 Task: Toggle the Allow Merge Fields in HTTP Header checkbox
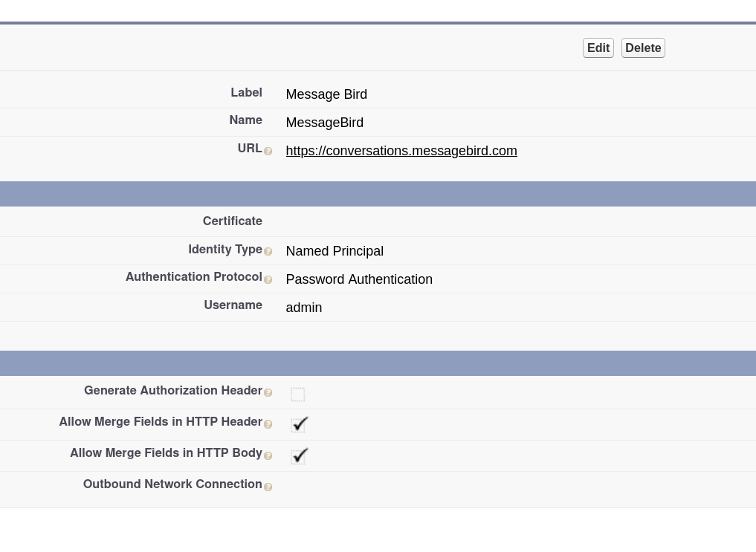(299, 424)
